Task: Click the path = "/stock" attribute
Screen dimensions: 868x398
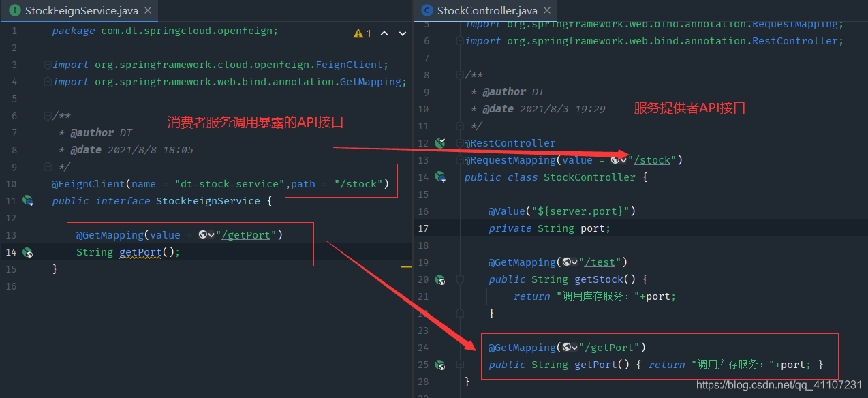Action: point(337,184)
